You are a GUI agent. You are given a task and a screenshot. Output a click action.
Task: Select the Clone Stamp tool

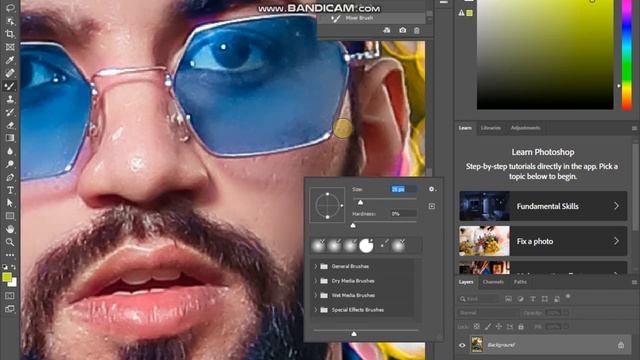point(10,99)
